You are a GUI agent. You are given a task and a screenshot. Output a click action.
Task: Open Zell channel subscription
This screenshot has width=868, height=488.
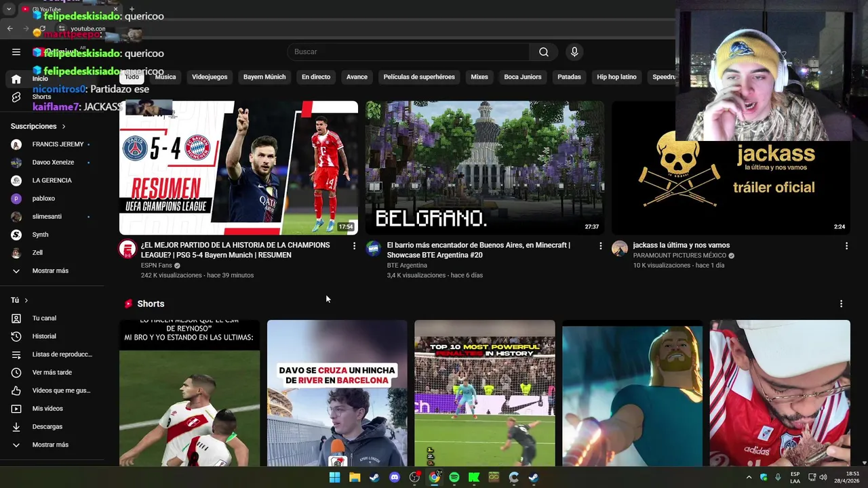coord(52,253)
